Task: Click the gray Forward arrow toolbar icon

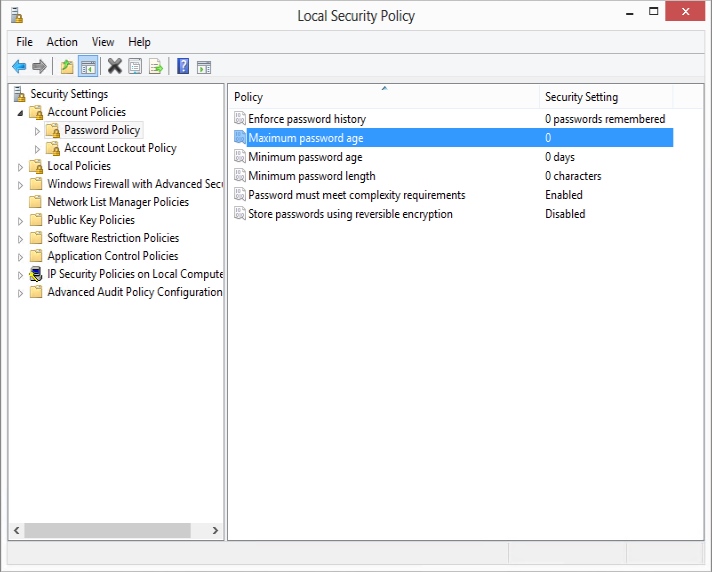Action: (40, 67)
